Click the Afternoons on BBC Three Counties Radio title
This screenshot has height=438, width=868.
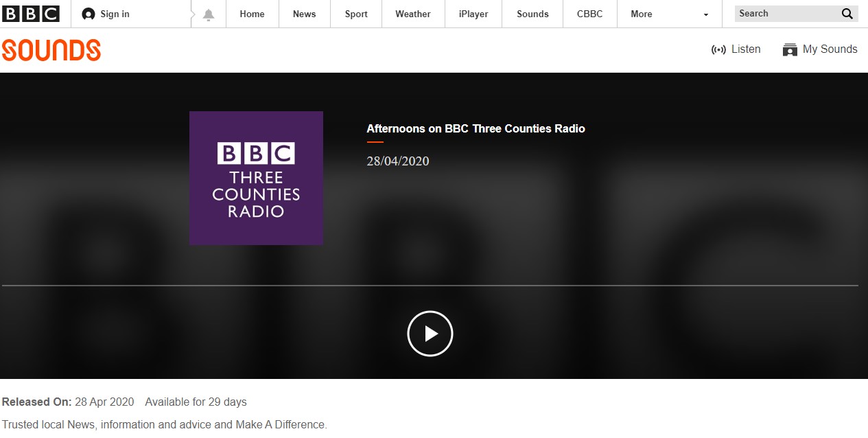pos(476,128)
